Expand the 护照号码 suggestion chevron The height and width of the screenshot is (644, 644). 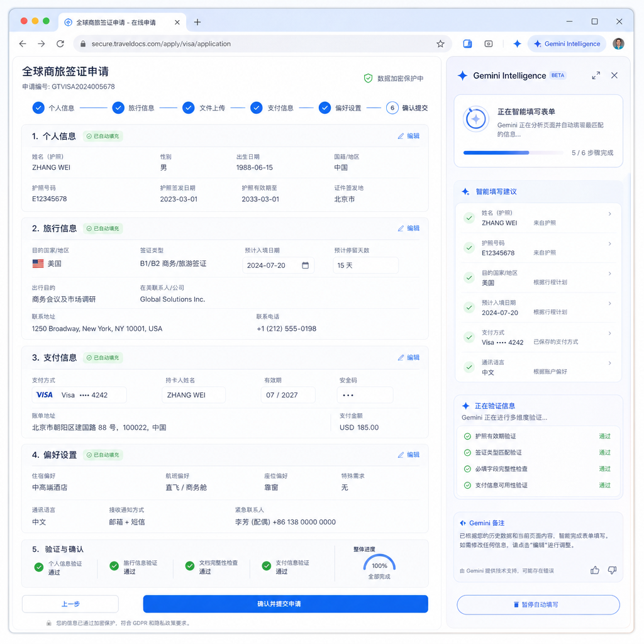tap(609, 244)
